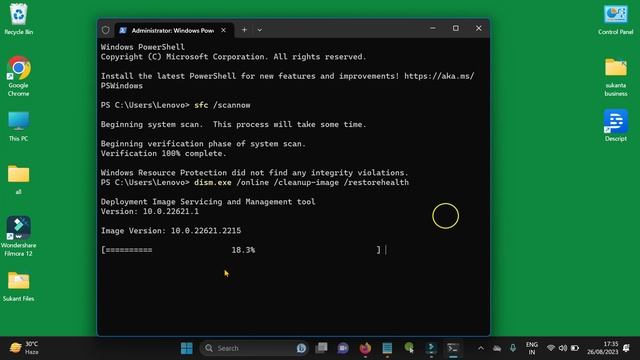This screenshot has height=360, width=640.
Task: Close the Administrator PowerShell tab
Action: click(x=223, y=30)
